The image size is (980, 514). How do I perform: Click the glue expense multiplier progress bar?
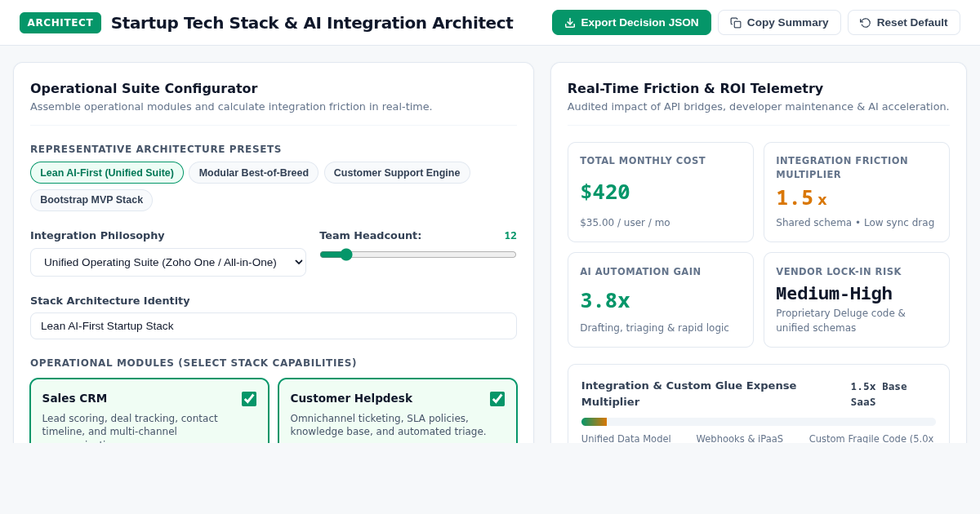(759, 422)
